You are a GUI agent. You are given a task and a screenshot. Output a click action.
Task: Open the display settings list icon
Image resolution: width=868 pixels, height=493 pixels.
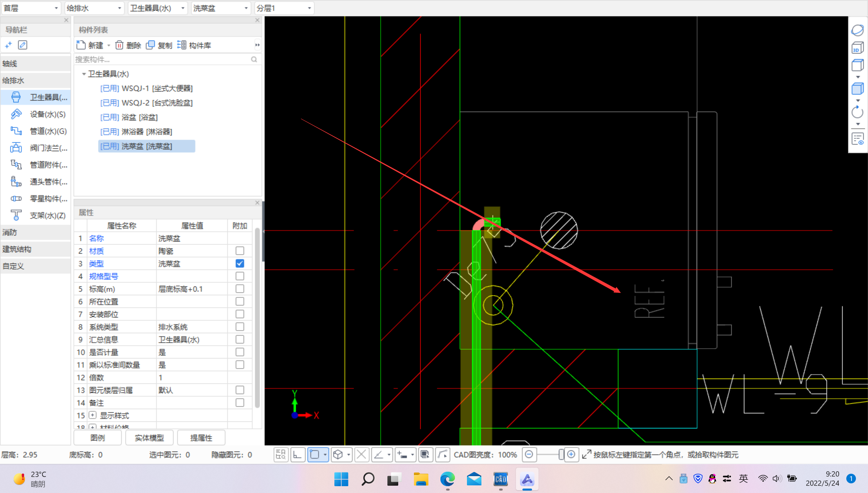(x=858, y=139)
